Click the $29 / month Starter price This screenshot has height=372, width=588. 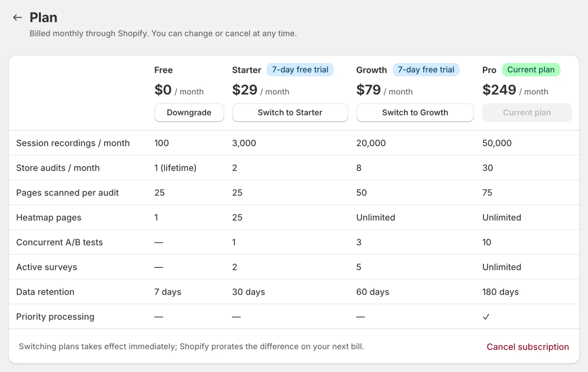[261, 90]
